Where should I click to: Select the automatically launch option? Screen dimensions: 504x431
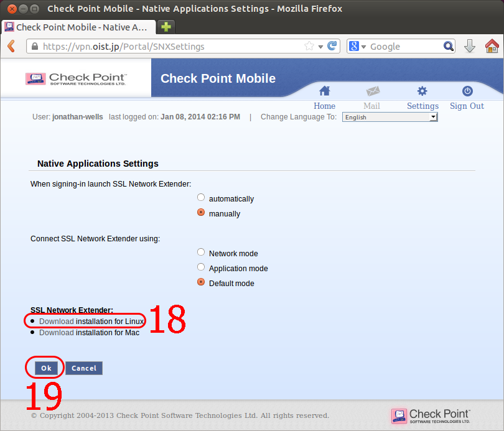point(201,198)
